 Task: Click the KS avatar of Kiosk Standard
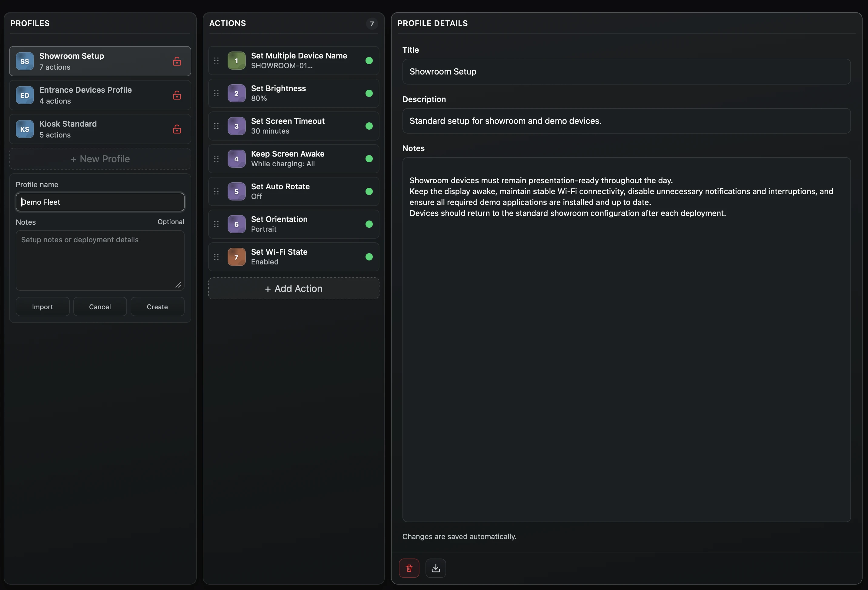coord(25,129)
